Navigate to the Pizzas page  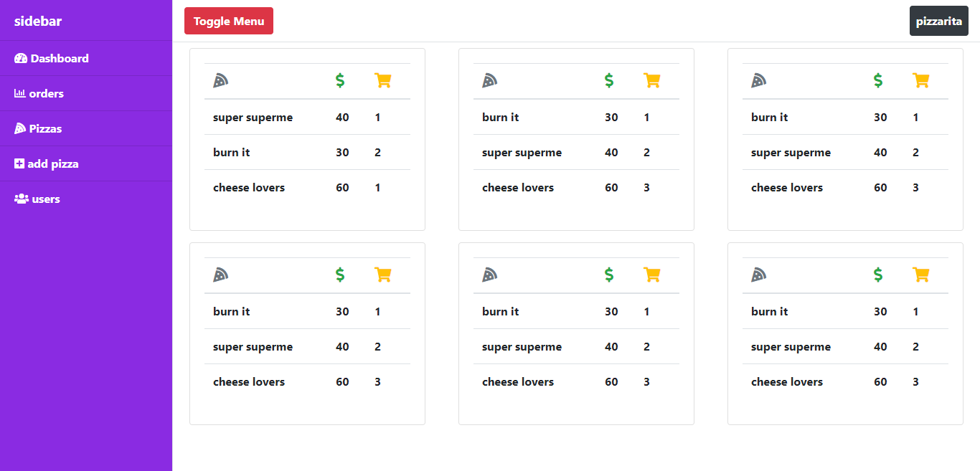click(45, 128)
